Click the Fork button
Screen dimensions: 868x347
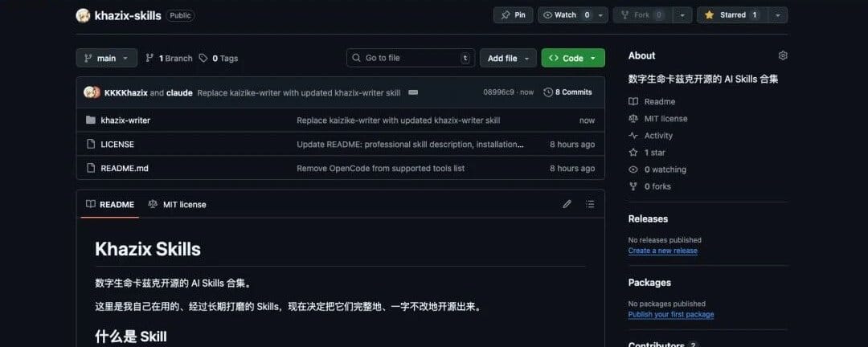click(642, 15)
